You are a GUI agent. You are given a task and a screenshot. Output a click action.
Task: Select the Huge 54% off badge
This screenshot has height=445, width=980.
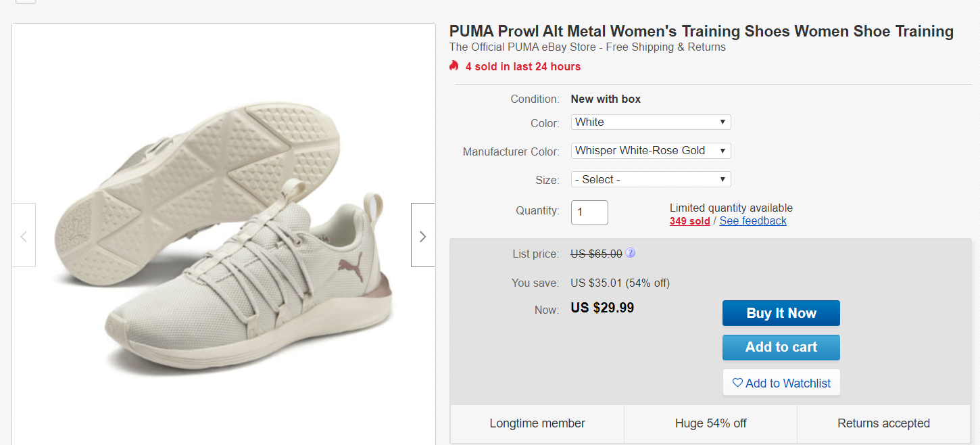pos(710,423)
